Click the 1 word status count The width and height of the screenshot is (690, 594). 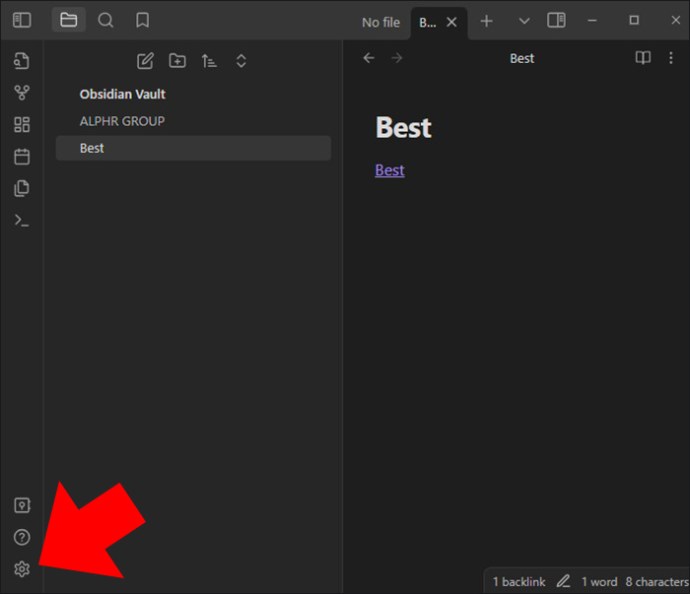pos(599,582)
